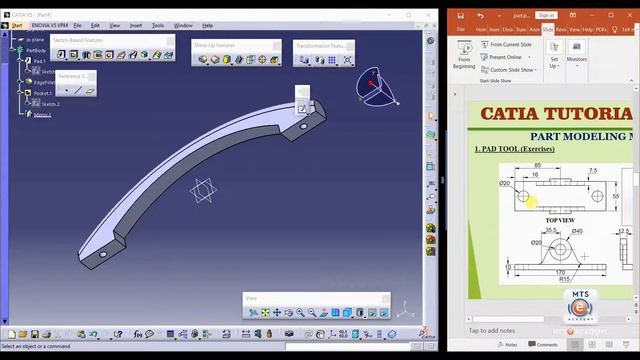Open the Window menu in CATIA

183,25
